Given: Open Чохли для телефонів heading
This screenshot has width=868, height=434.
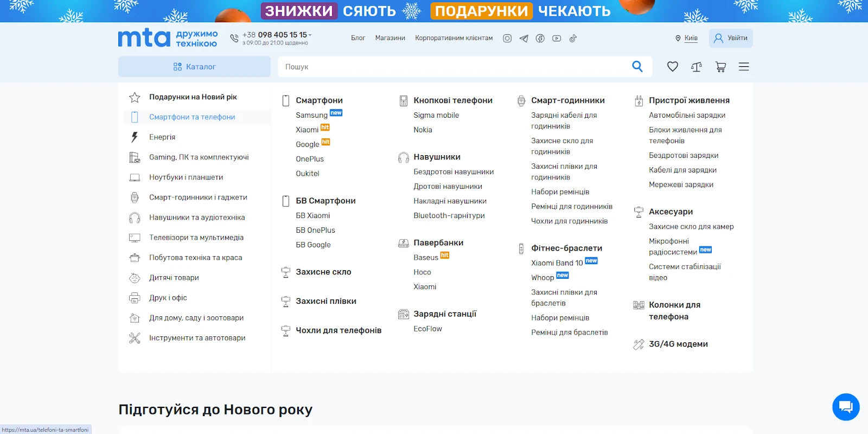Looking at the screenshot, I should (x=339, y=330).
